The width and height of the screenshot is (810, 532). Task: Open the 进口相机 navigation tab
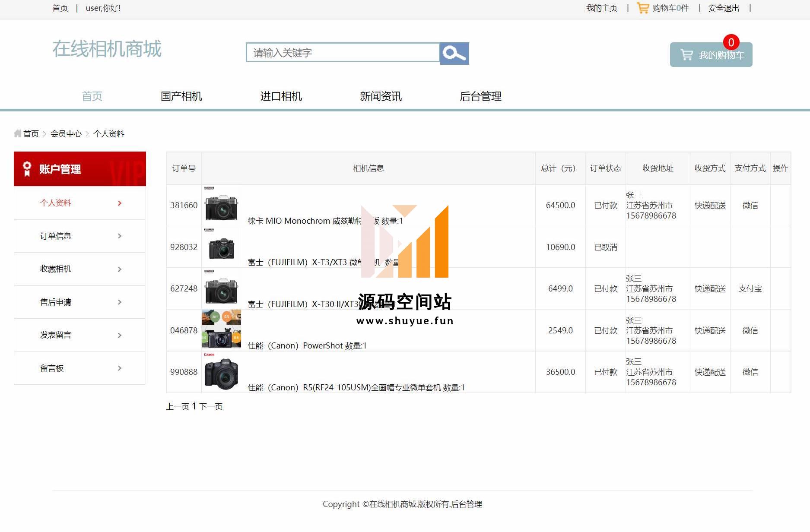coord(281,96)
